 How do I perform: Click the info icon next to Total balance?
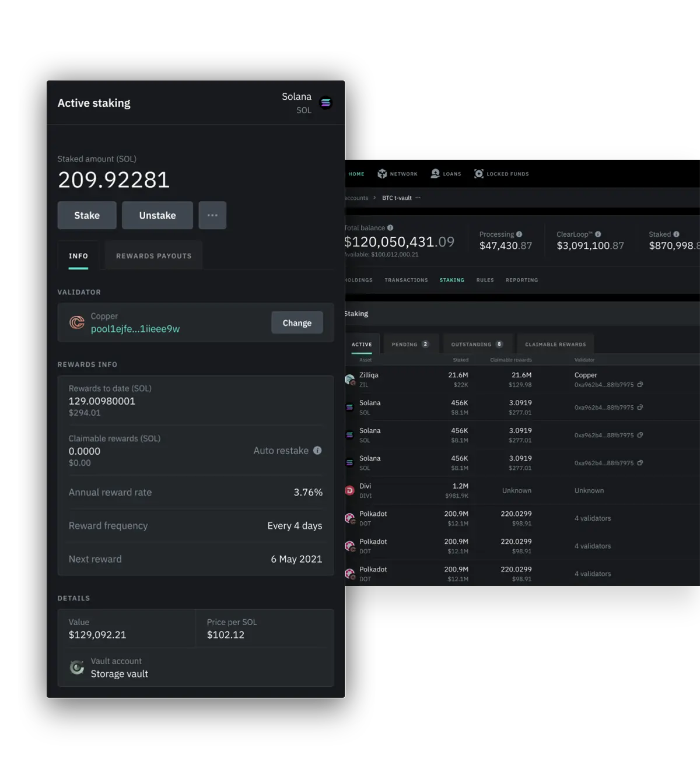coord(390,228)
